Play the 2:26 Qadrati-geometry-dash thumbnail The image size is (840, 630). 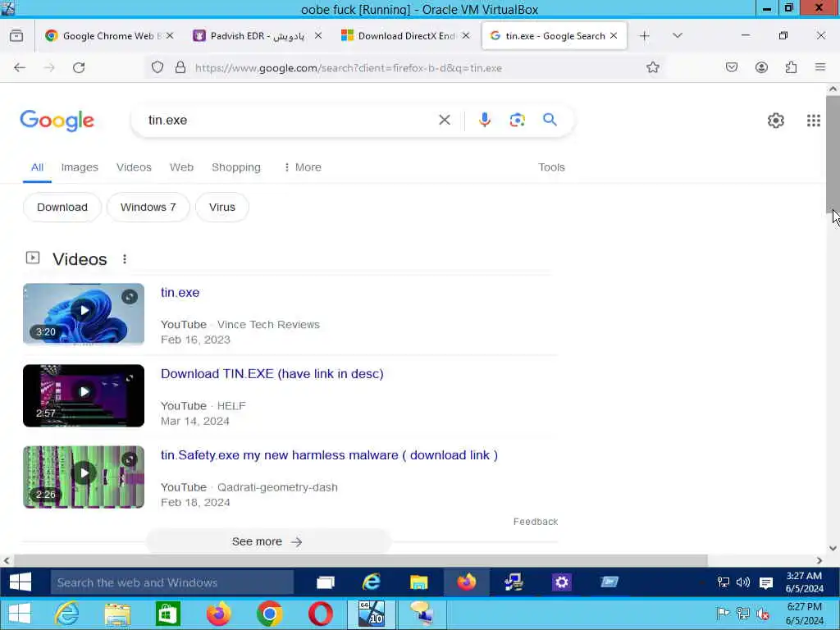click(84, 477)
